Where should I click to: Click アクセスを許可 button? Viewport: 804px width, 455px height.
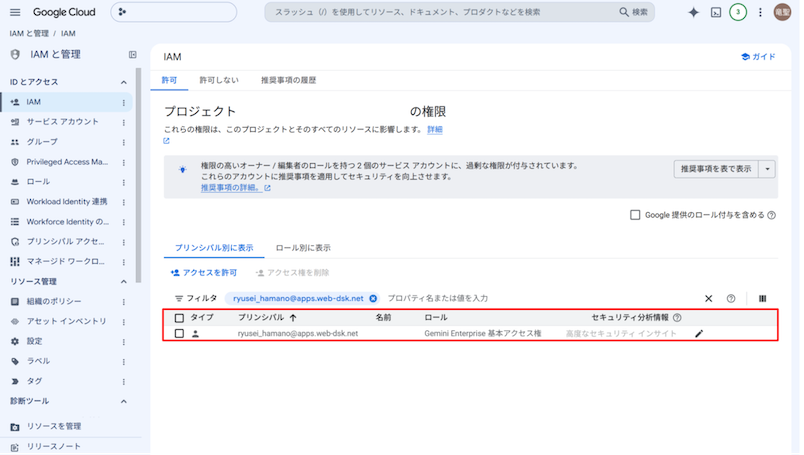pos(204,273)
